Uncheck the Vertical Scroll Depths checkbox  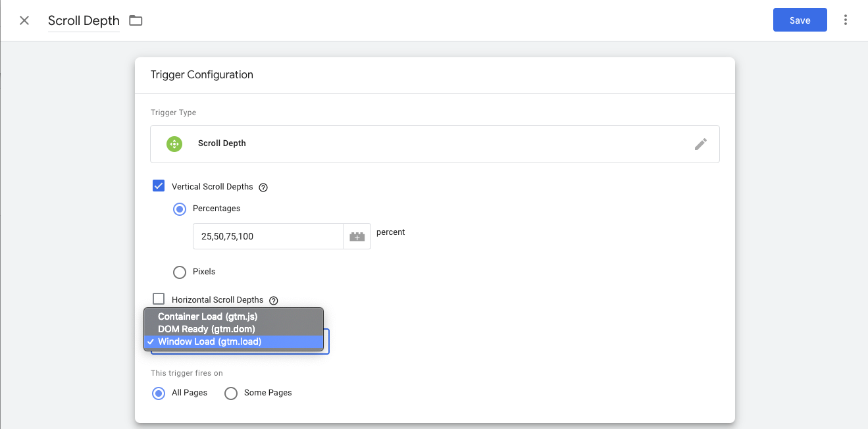tap(159, 186)
